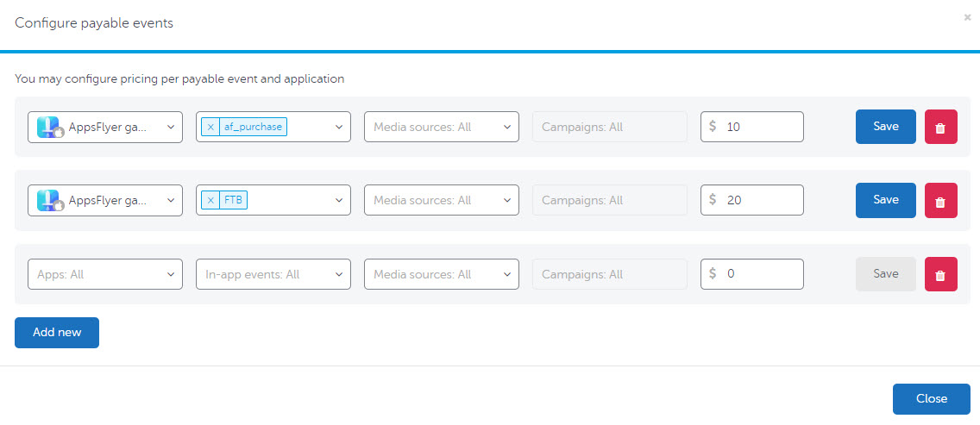Click the AppsFlyer app icon in first row
Image resolution: width=980 pixels, height=425 pixels.
point(48,127)
